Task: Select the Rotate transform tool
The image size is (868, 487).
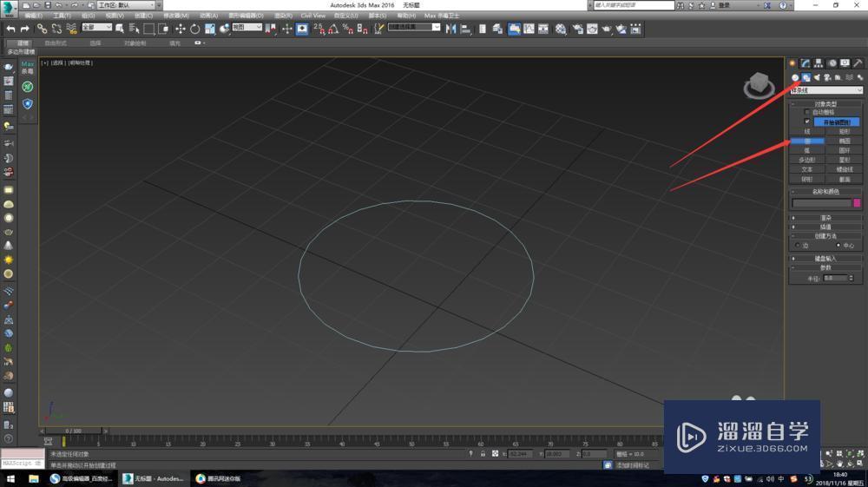Action: pyautogui.click(x=195, y=29)
